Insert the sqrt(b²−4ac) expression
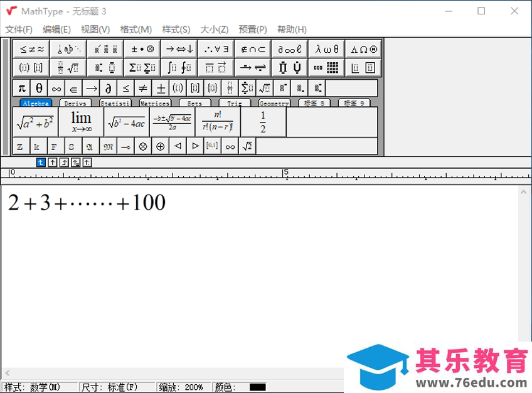This screenshot has height=393, width=532. click(x=127, y=122)
